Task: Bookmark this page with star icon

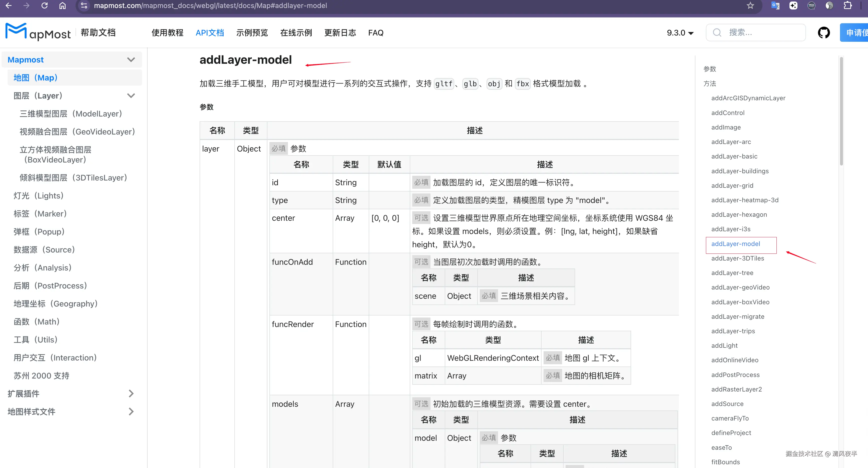Action: point(750,6)
